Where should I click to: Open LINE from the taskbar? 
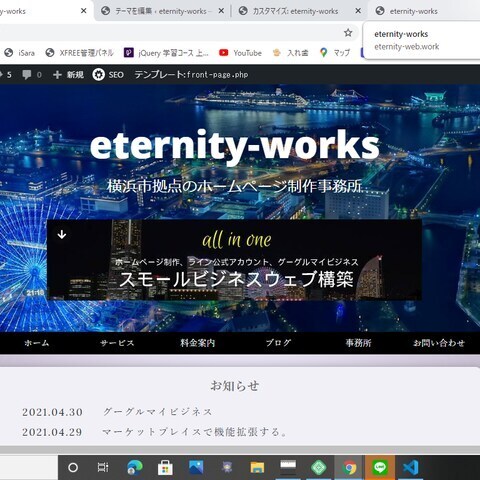click(380, 468)
